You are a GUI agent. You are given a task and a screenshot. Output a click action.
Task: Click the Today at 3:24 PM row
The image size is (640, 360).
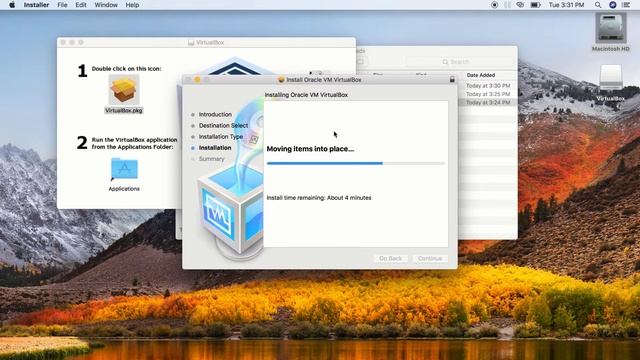coord(488,102)
